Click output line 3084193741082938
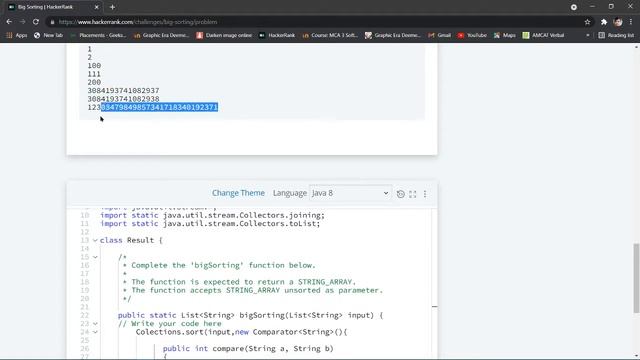The image size is (640, 360). tap(123, 99)
